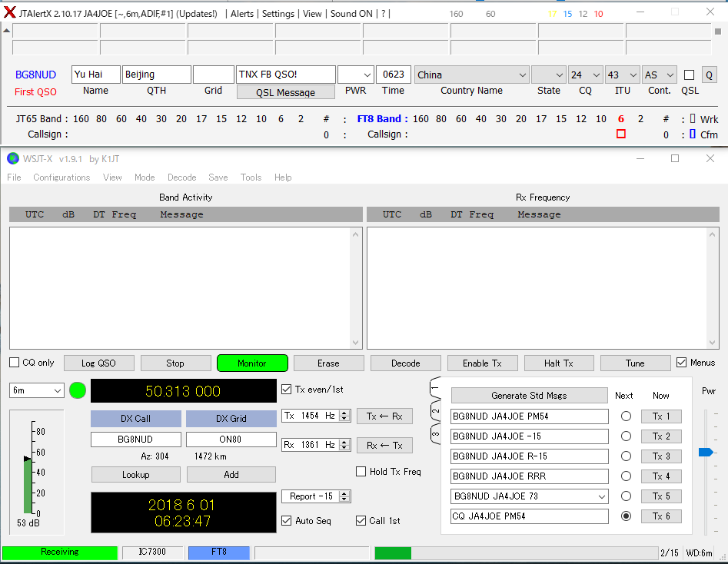
Task: Select the Next radio button for Tx 3
Action: 626,456
